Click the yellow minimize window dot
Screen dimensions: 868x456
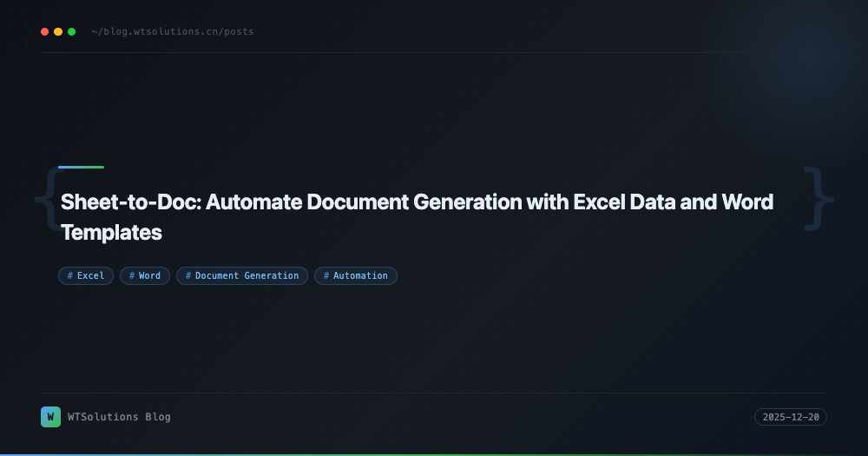tap(58, 31)
